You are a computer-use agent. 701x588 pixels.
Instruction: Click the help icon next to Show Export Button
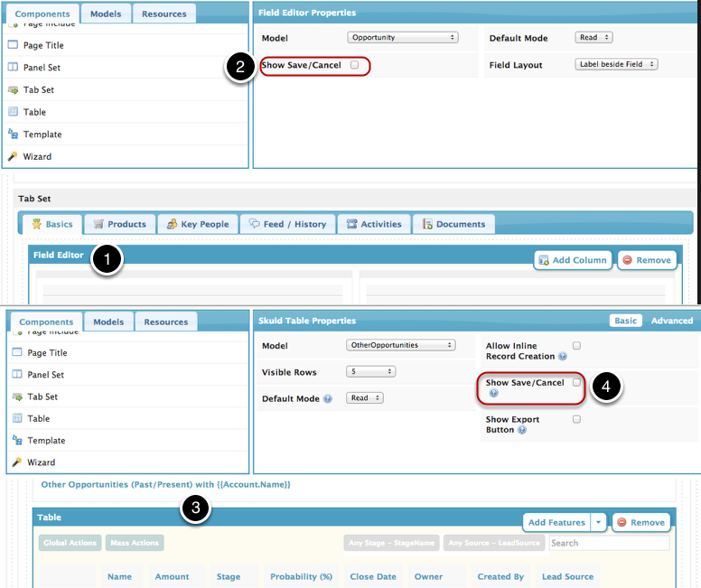(523, 430)
